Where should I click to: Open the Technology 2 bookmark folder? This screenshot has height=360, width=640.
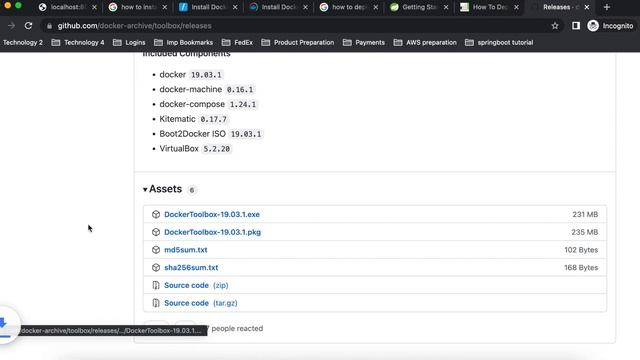pos(22,42)
